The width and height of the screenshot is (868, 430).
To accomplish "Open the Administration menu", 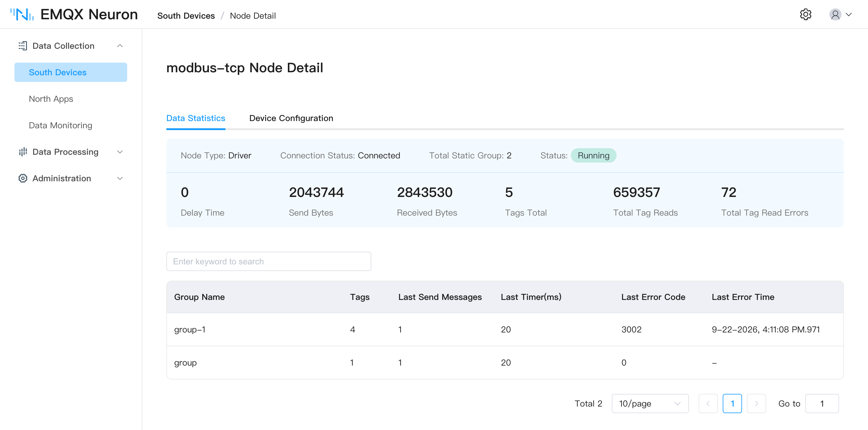I will click(71, 179).
